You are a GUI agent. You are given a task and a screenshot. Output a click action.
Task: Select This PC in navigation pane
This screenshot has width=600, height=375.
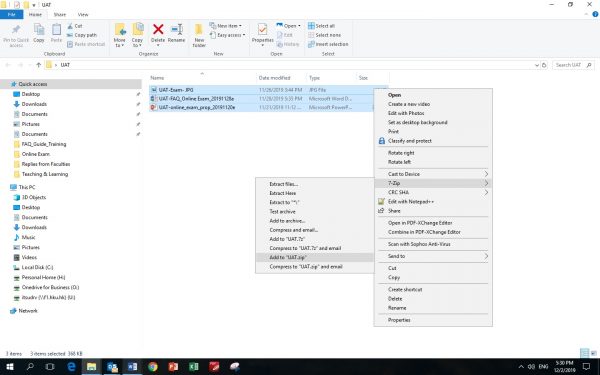coord(27,187)
